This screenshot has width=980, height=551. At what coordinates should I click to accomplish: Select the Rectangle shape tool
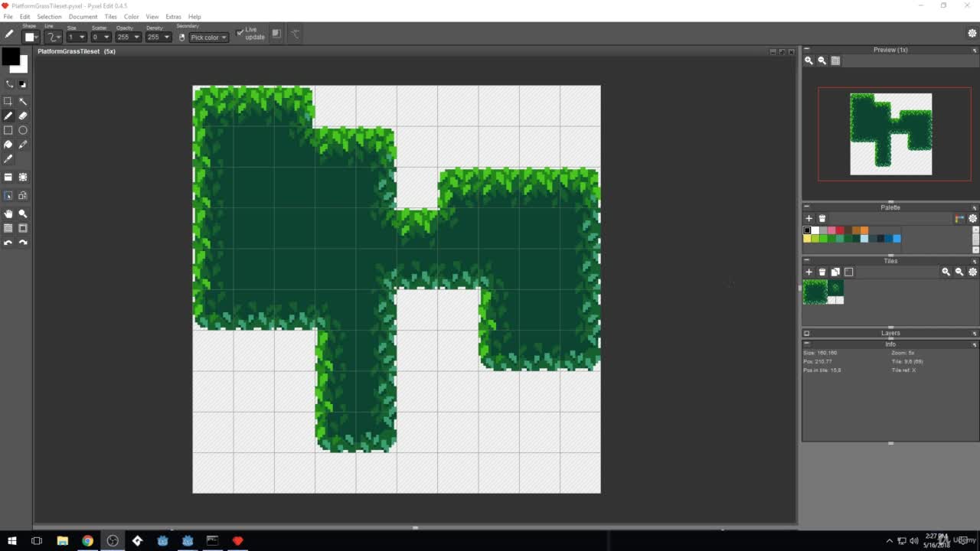point(8,130)
